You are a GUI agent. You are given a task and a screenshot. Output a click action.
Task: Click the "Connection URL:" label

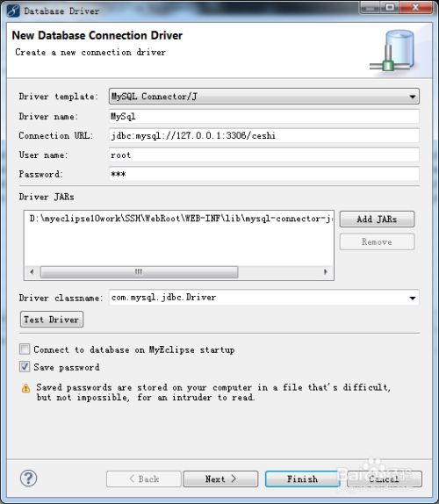pyautogui.click(x=55, y=135)
